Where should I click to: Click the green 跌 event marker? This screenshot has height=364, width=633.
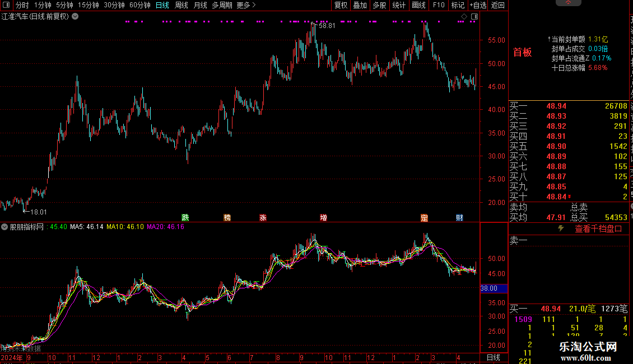pos(185,217)
